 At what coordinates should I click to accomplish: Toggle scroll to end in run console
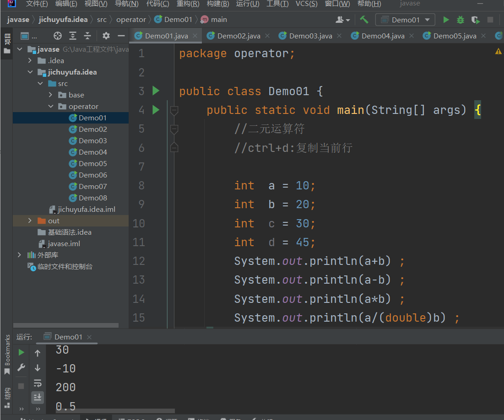38,397
